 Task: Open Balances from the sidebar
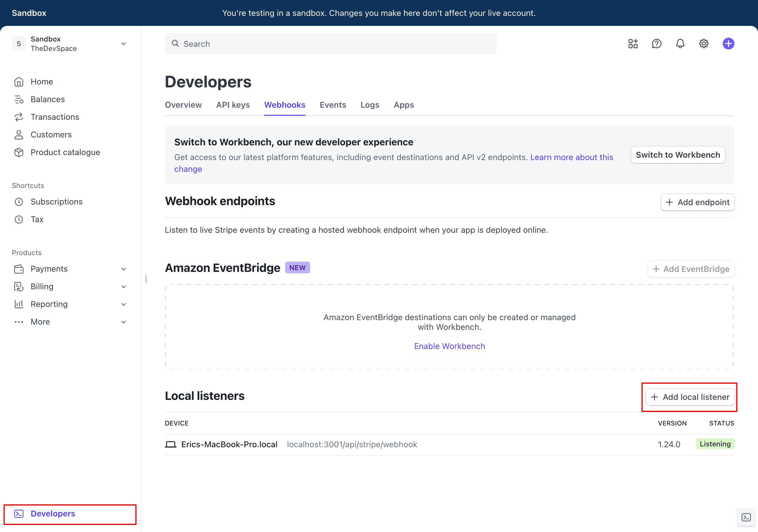coord(48,99)
